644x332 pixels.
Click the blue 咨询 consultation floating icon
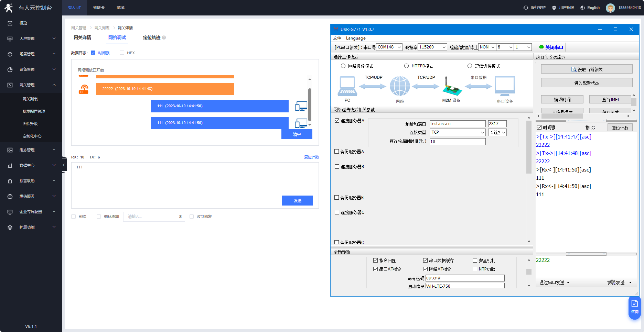pyautogui.click(x=634, y=307)
